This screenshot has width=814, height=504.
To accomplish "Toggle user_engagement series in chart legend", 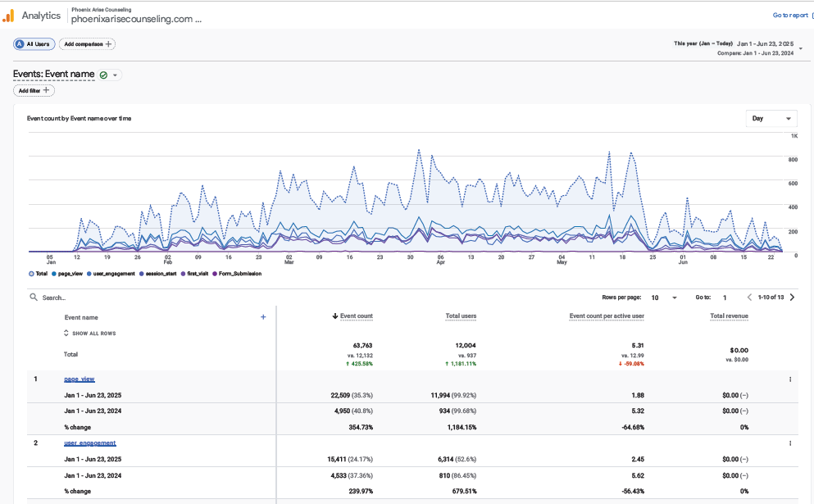I will click(x=111, y=274).
